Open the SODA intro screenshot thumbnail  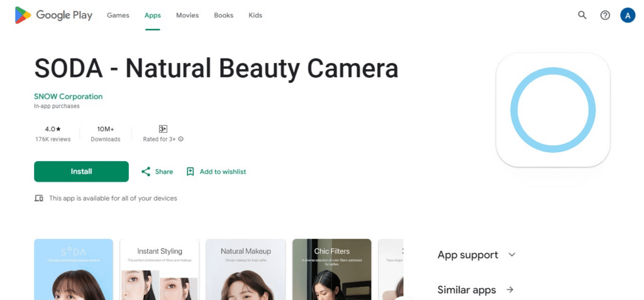74,269
